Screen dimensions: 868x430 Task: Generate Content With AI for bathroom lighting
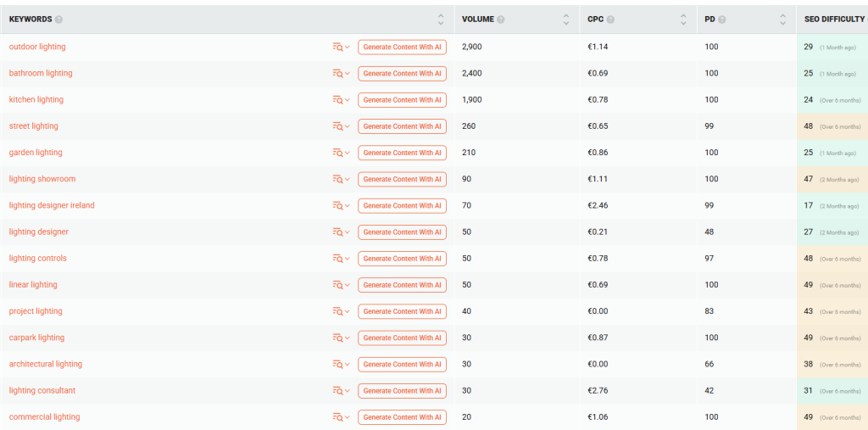pyautogui.click(x=402, y=74)
